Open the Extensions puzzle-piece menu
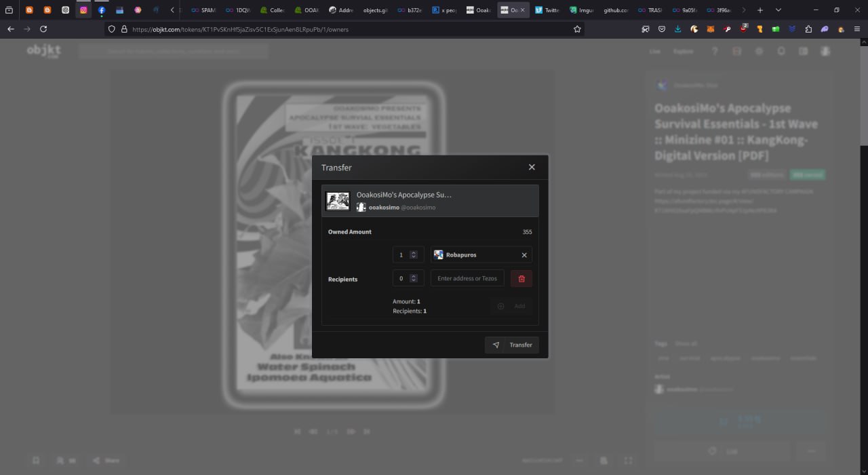Viewport: 868px width, 475px height. click(808, 29)
